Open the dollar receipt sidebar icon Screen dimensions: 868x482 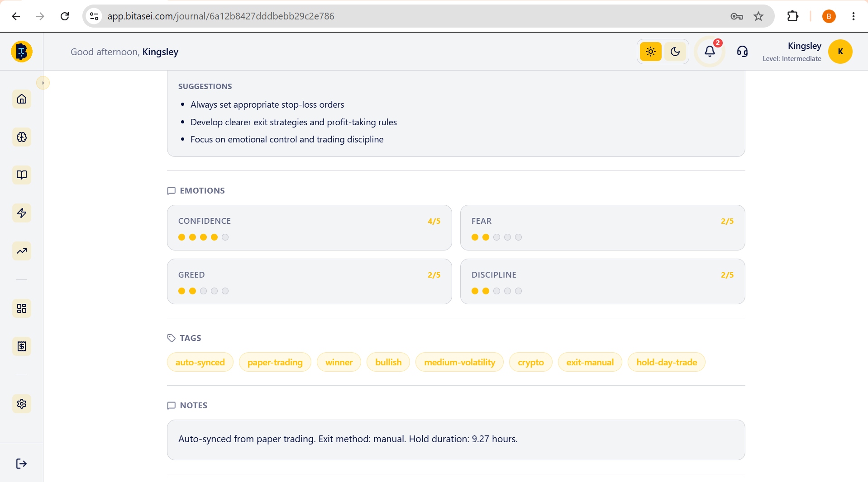(x=22, y=346)
